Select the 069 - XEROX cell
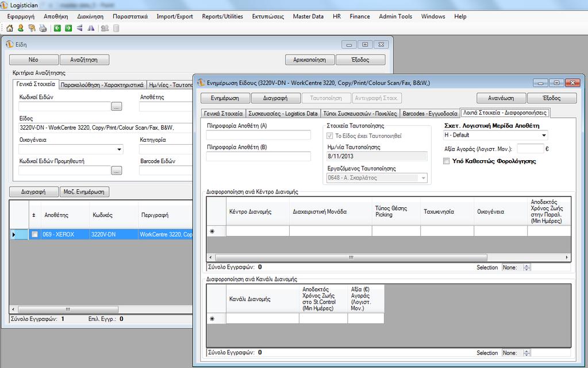Viewport: 588px width, 368px height. [65, 234]
